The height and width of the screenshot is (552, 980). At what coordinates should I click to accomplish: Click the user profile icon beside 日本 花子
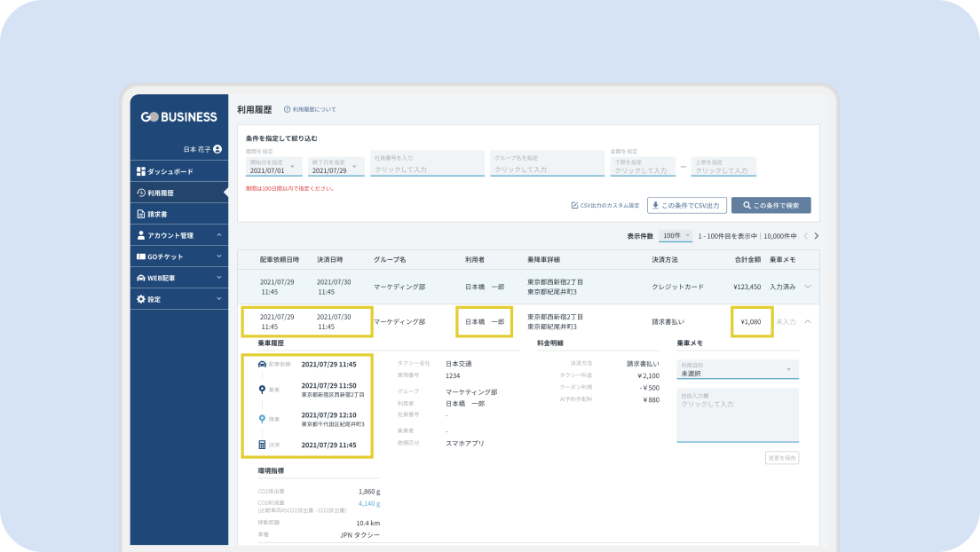click(217, 149)
